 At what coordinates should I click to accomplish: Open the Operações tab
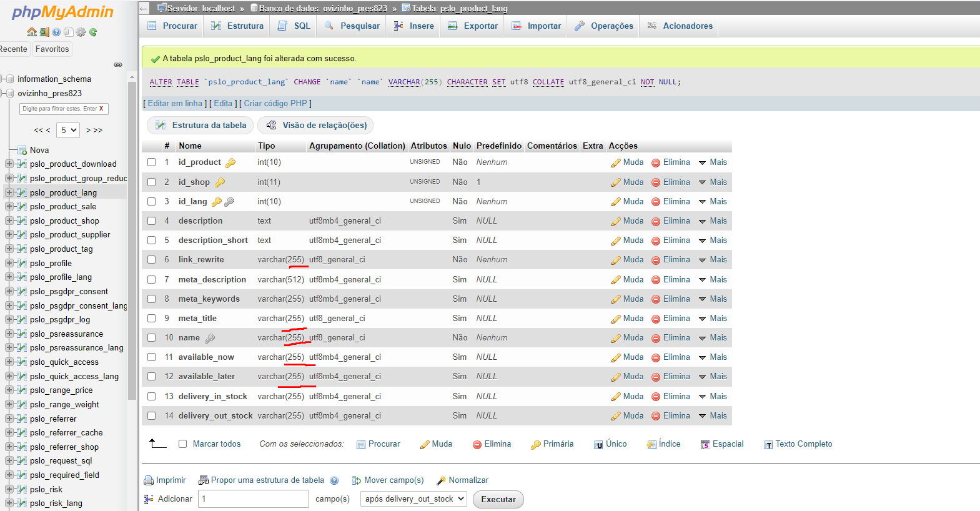[604, 26]
